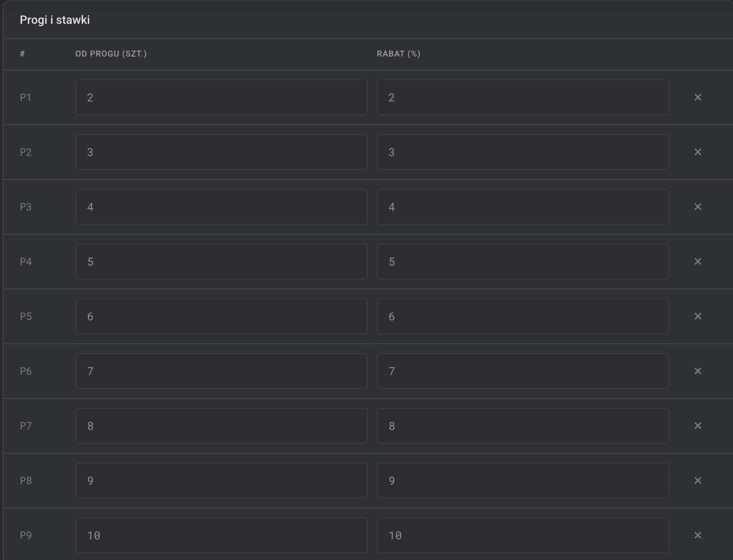
Task: Select the P1 discount percent field
Action: point(523,97)
